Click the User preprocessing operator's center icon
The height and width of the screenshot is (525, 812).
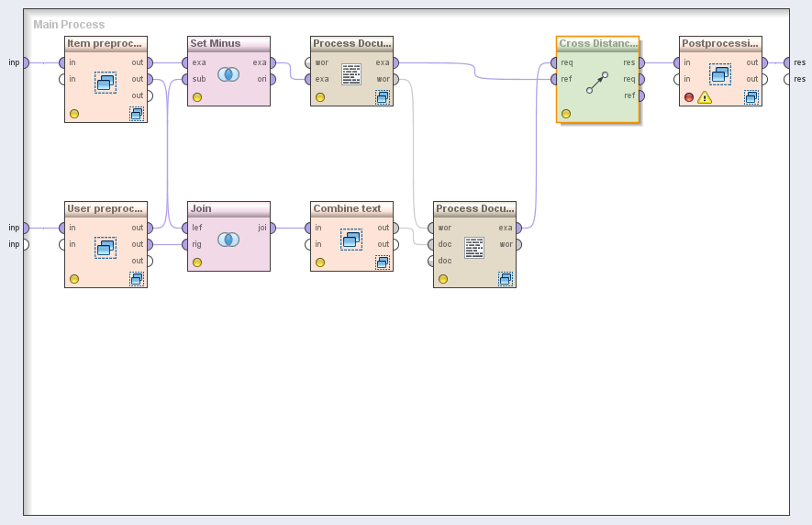pos(106,248)
